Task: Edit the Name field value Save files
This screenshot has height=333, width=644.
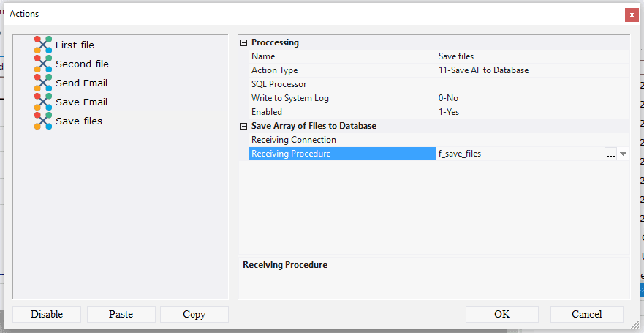Action: [531, 56]
